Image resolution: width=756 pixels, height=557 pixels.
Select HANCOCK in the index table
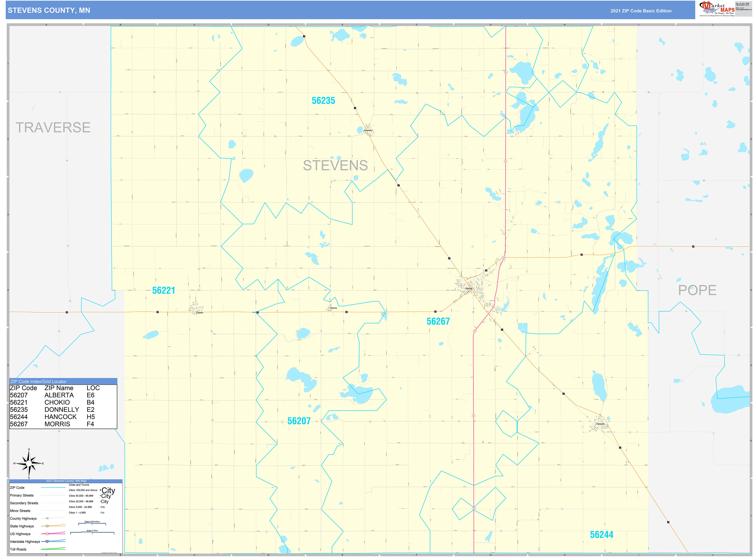pos(61,417)
